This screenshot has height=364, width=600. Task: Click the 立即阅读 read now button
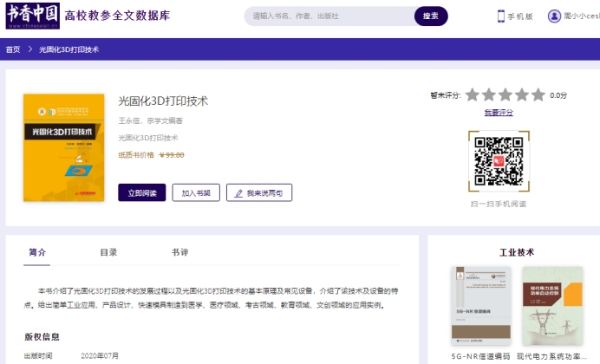141,192
